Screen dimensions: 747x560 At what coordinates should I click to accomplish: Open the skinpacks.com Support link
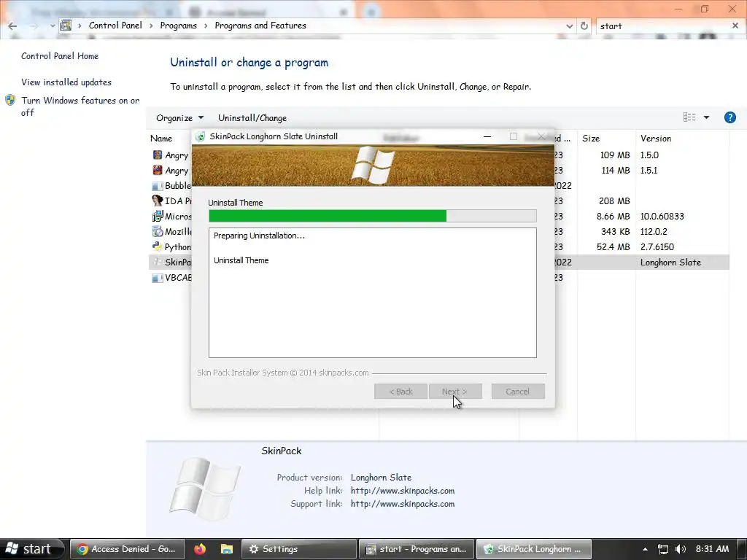click(x=403, y=504)
